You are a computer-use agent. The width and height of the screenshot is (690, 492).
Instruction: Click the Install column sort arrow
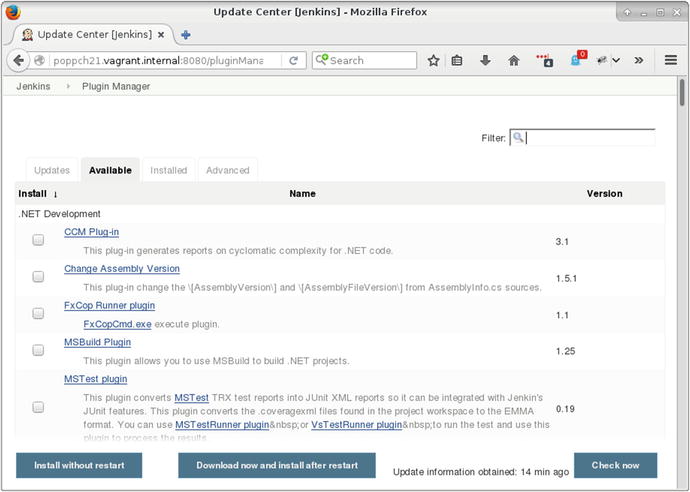click(x=55, y=194)
